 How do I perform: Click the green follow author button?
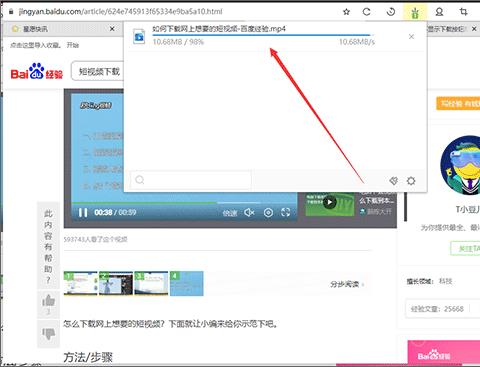point(465,248)
